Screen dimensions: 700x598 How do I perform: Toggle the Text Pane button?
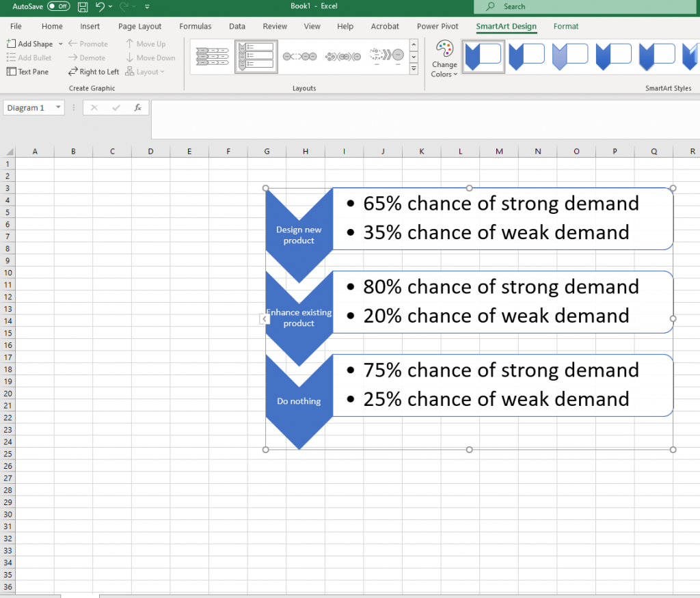point(28,72)
